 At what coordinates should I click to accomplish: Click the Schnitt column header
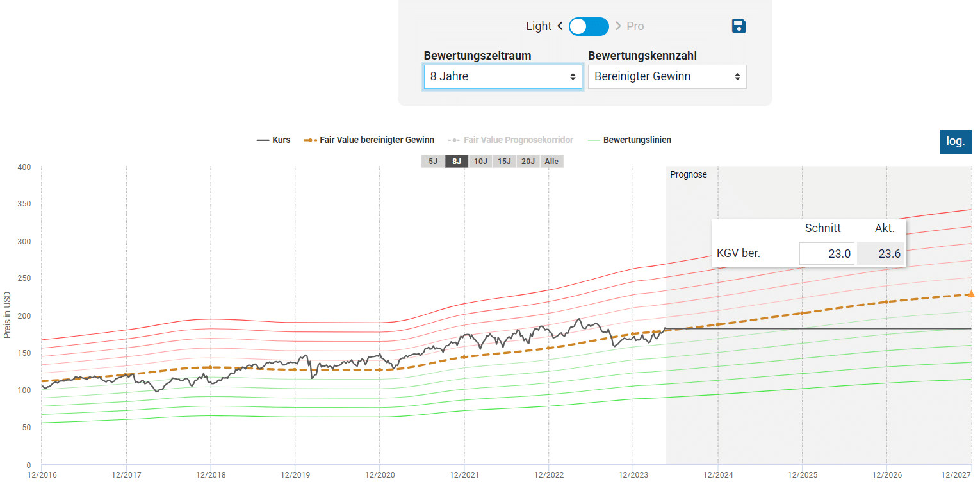pyautogui.click(x=823, y=228)
